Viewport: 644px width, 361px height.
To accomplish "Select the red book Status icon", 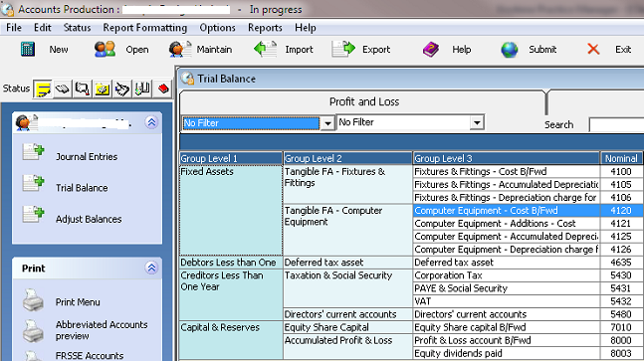I will click(x=163, y=89).
